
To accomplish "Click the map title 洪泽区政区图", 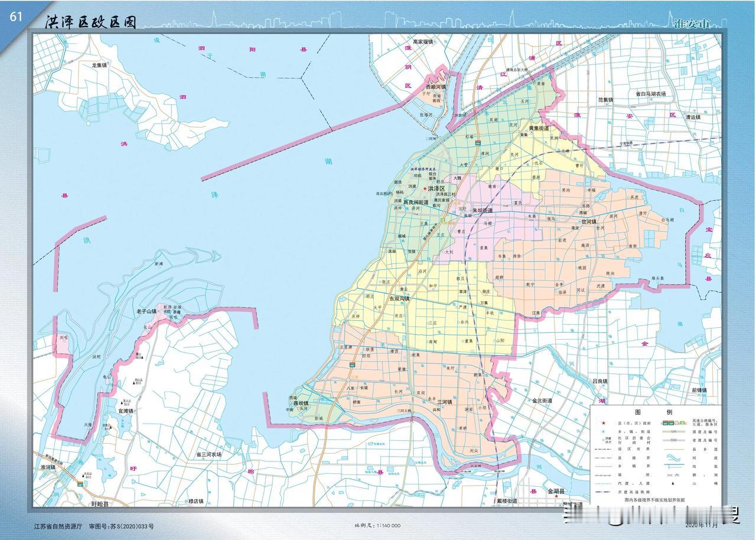I will click(x=91, y=22).
